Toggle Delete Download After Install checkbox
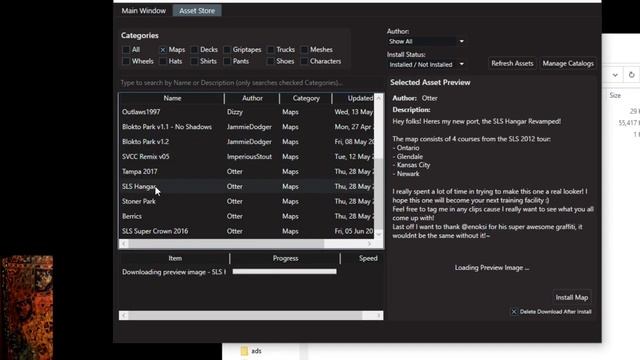 [x=514, y=311]
